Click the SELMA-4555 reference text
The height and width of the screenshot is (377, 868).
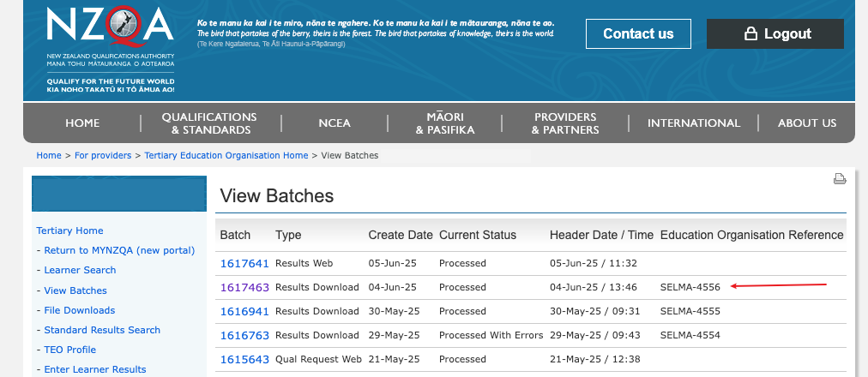[x=690, y=311]
